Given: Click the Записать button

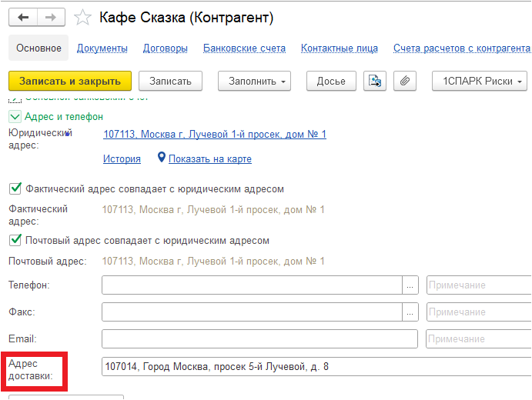Looking at the screenshot, I should click(x=170, y=81).
